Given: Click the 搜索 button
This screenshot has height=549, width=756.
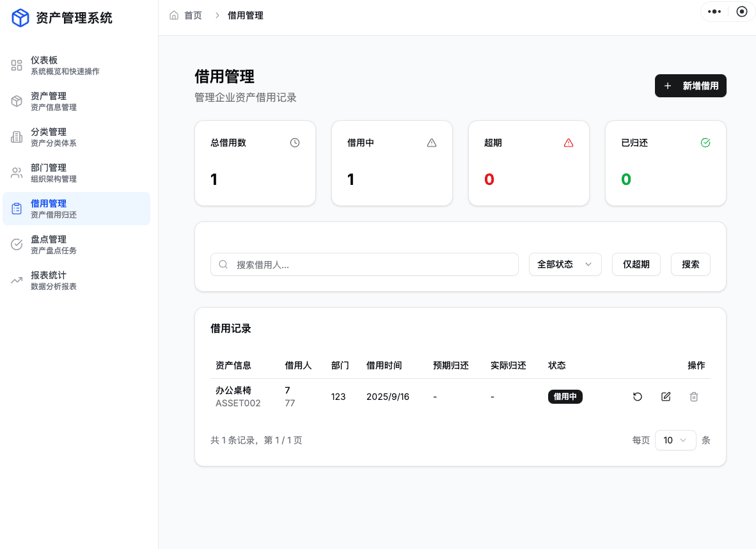Looking at the screenshot, I should pyautogui.click(x=690, y=264).
